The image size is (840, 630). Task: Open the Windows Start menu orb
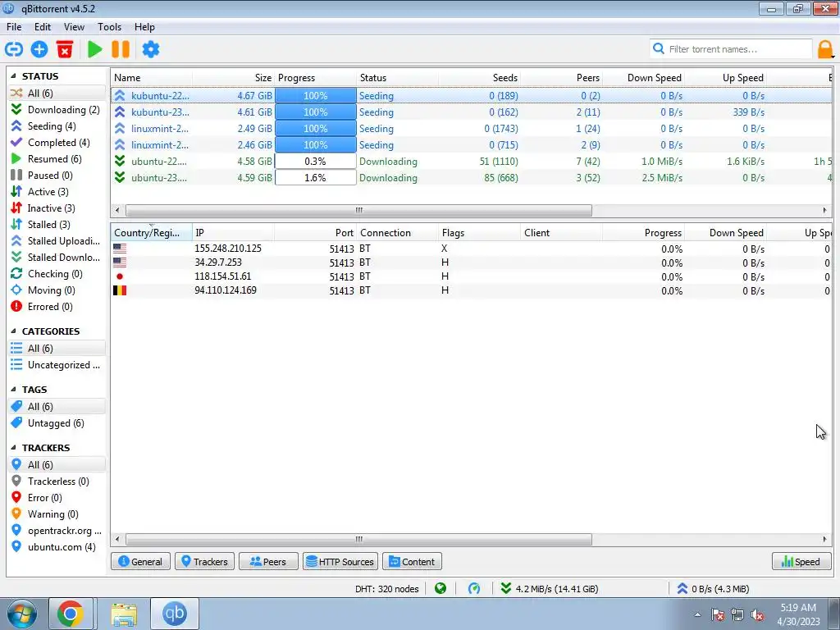[x=21, y=614]
